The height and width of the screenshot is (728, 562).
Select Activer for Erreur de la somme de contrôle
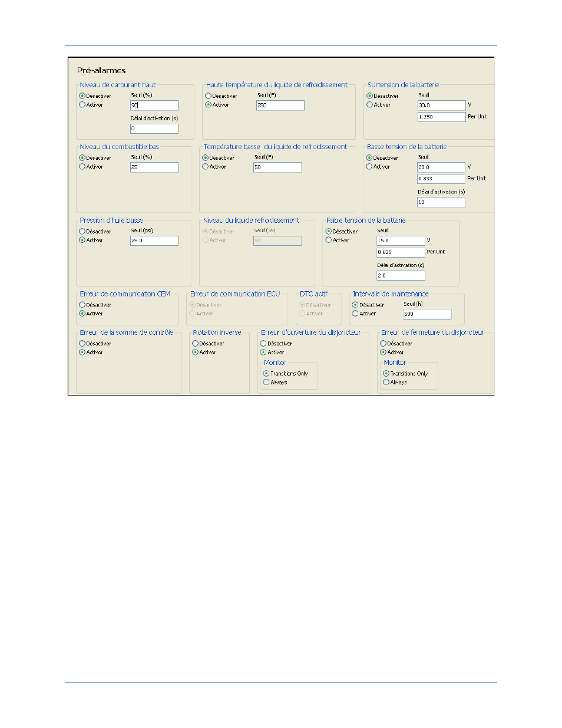coord(82,353)
